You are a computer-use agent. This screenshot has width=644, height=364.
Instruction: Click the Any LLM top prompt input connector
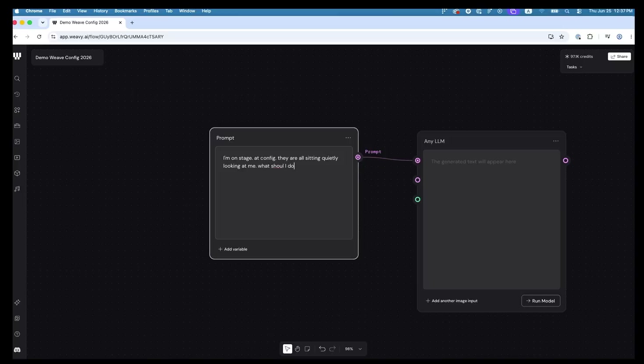click(x=418, y=161)
